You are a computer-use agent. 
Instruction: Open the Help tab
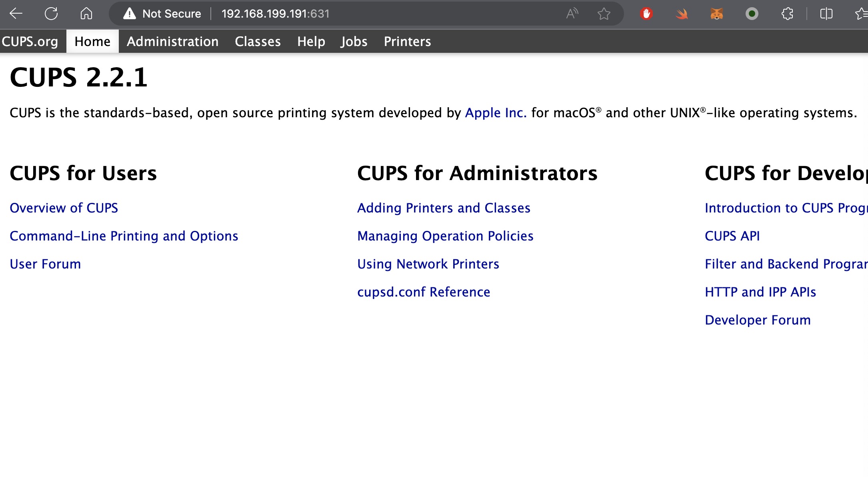point(311,41)
